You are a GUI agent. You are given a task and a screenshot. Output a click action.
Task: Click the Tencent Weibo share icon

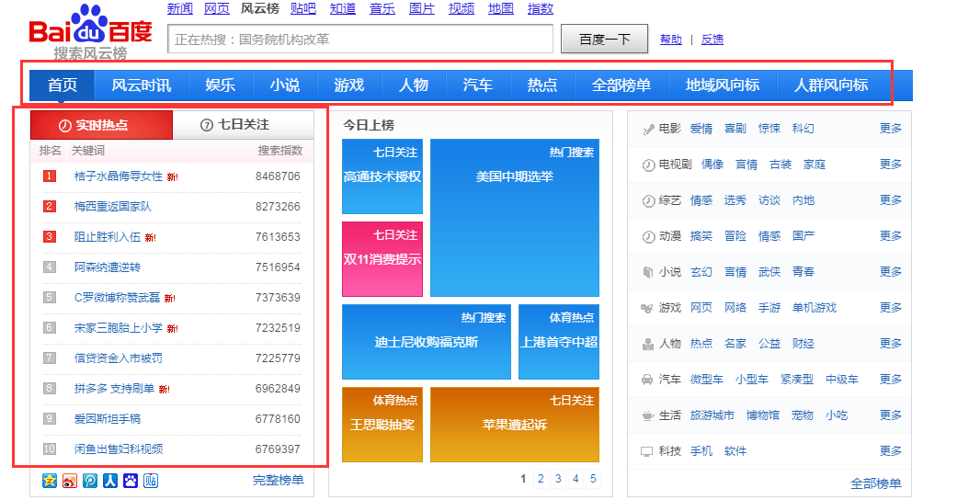(90, 481)
